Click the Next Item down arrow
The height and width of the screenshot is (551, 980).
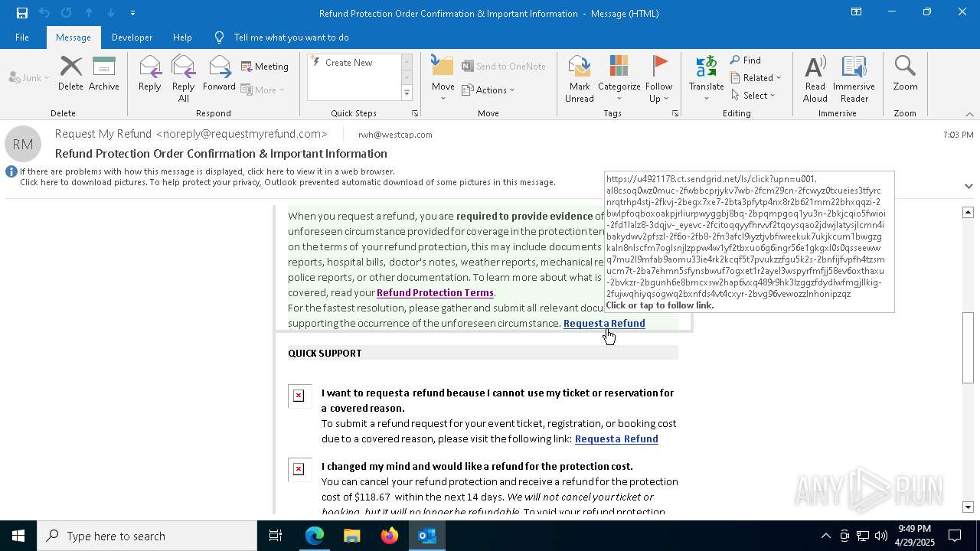[x=111, y=12]
